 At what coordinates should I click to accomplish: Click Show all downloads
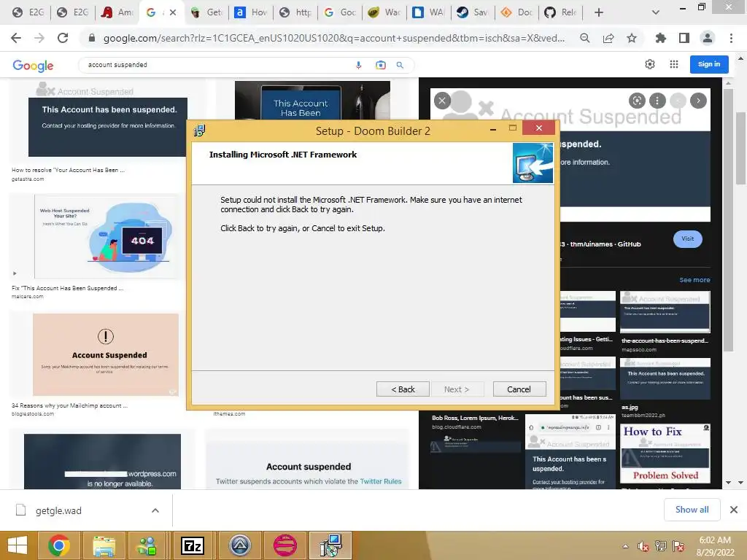692,510
